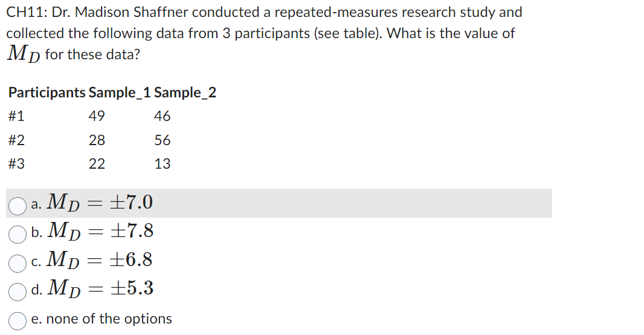Pick the radio button for option d

(18, 292)
